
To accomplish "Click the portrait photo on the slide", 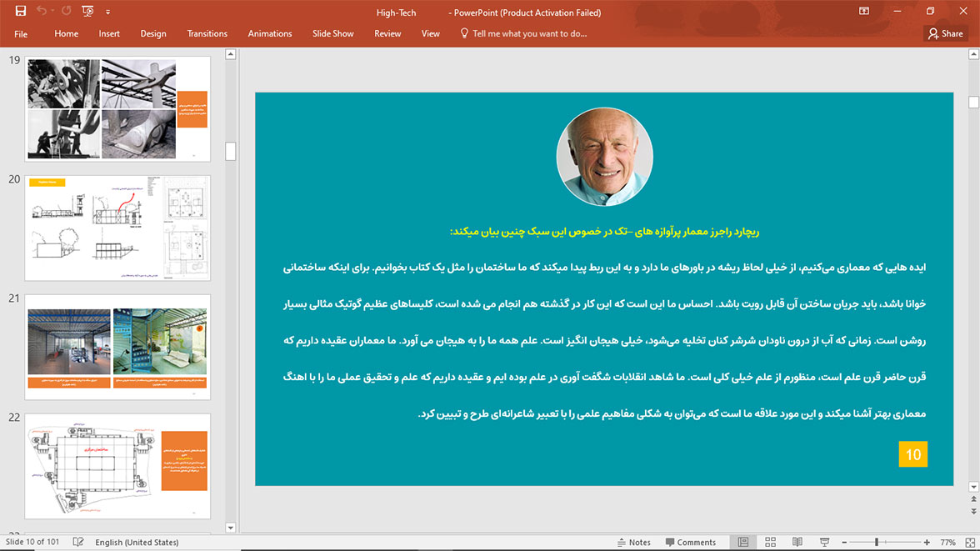I will click(x=604, y=157).
